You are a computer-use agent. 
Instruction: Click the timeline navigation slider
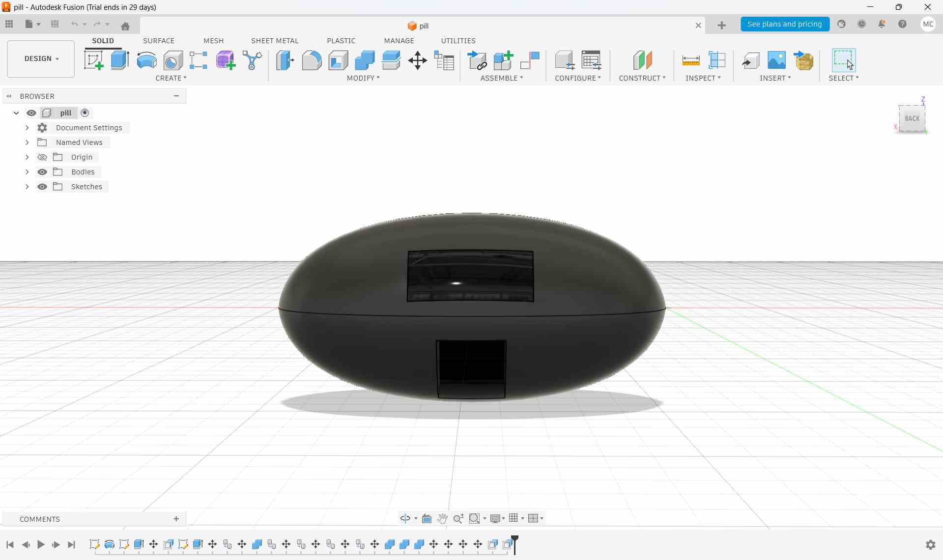(514, 544)
